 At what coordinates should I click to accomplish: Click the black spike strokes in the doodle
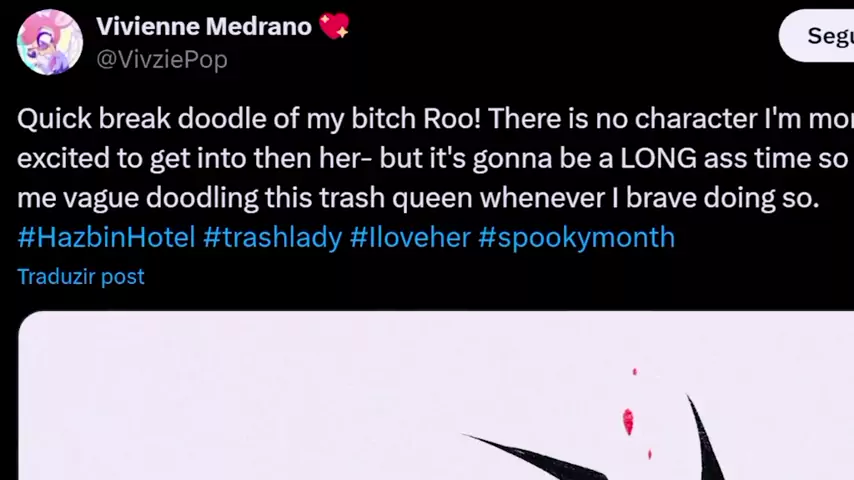click(707, 438)
